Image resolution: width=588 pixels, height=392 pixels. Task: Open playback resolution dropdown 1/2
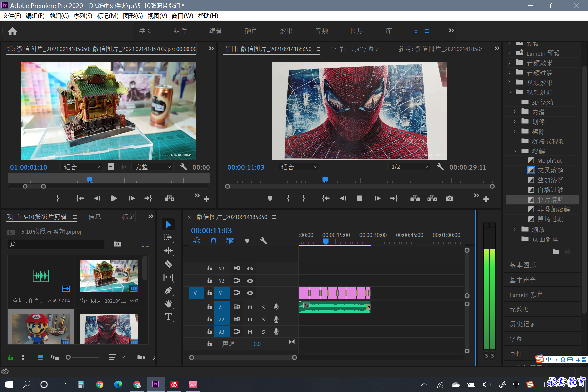point(410,167)
